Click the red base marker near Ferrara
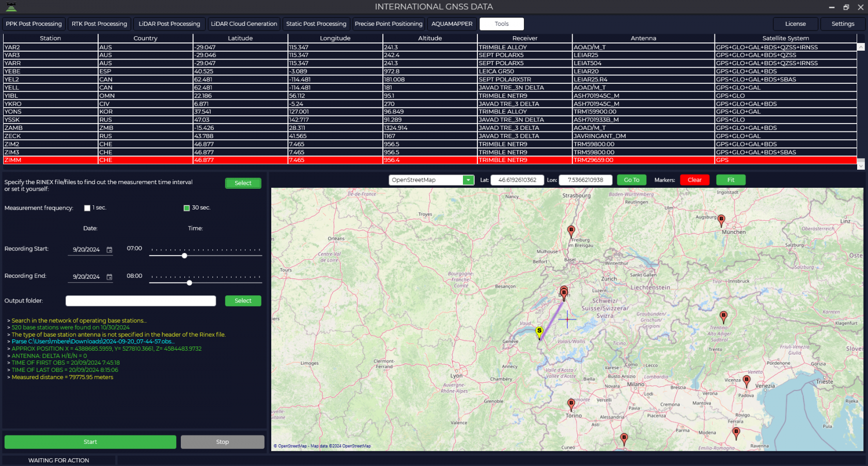This screenshot has height=466, width=868. 736,433
